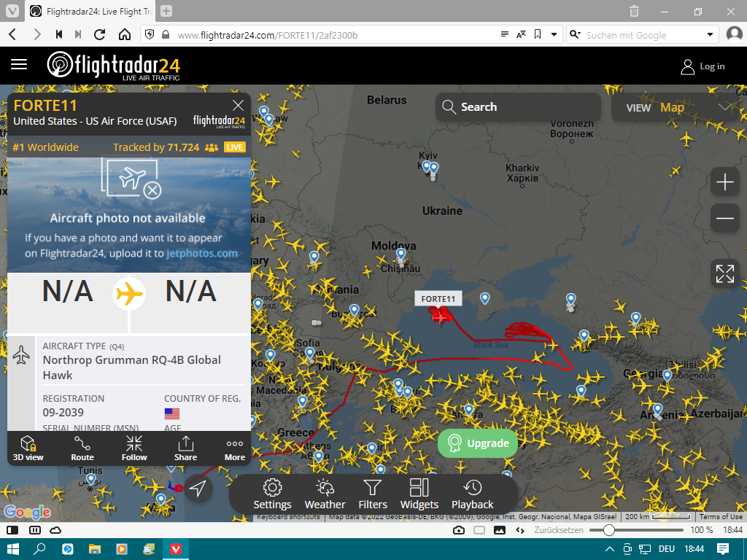
Task: Show hidden system tray icons
Action: click(x=609, y=549)
